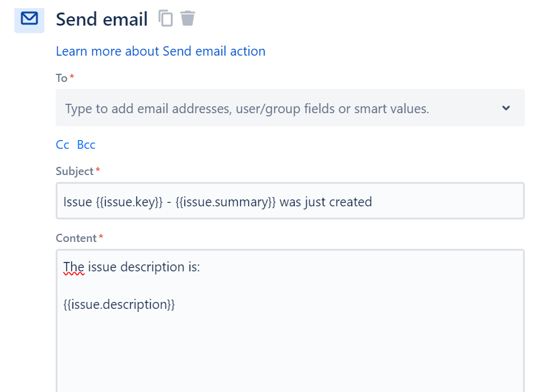
Task: Click the Send email heading text
Action: click(x=102, y=19)
